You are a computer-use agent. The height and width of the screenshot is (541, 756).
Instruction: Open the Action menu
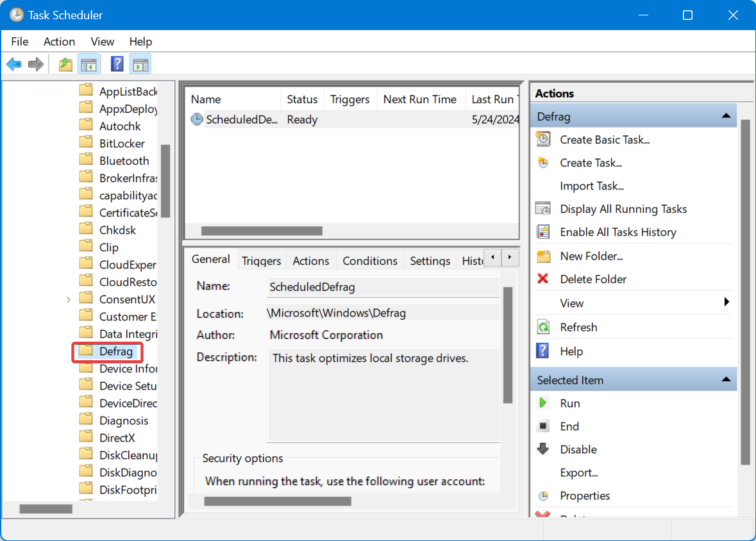tap(59, 42)
